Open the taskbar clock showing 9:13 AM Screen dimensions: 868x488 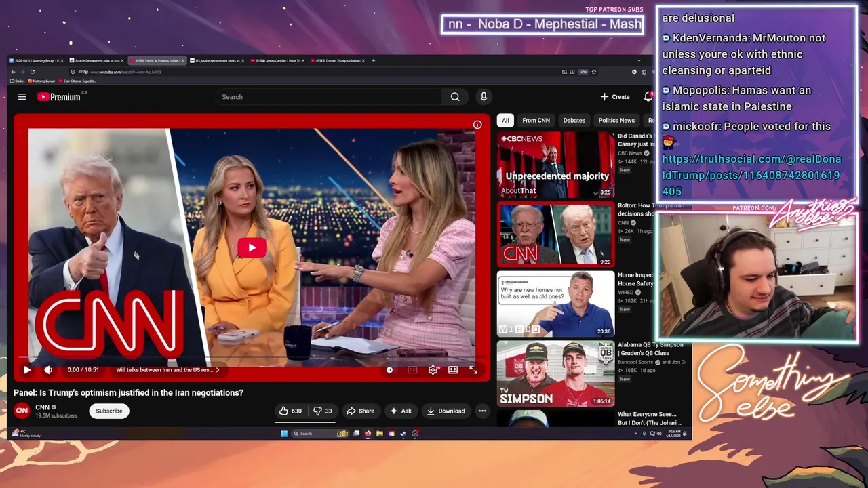(673, 434)
